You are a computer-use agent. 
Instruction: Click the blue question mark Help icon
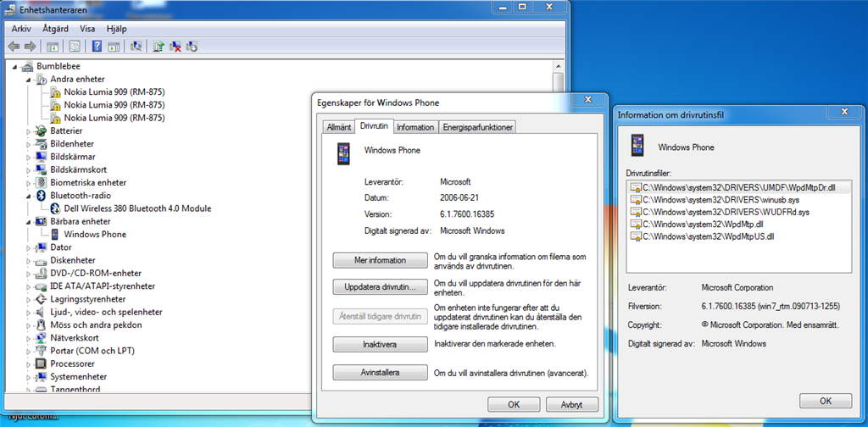97,47
